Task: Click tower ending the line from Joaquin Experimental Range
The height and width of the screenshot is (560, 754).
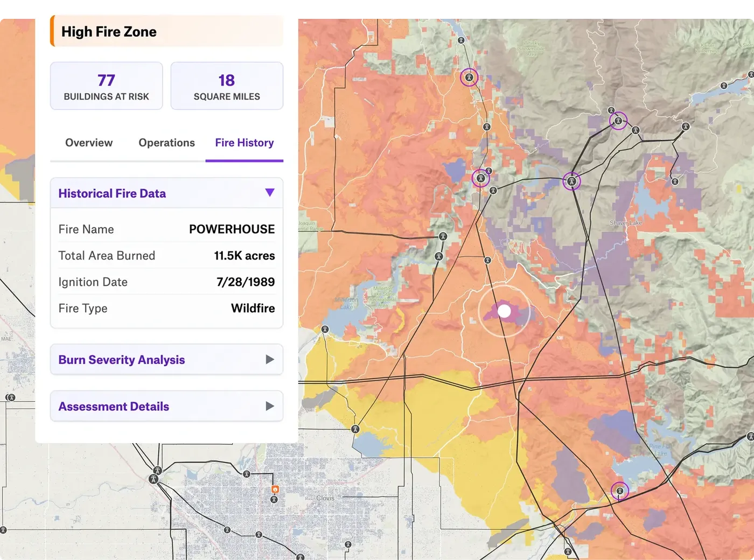Action: coord(443,236)
